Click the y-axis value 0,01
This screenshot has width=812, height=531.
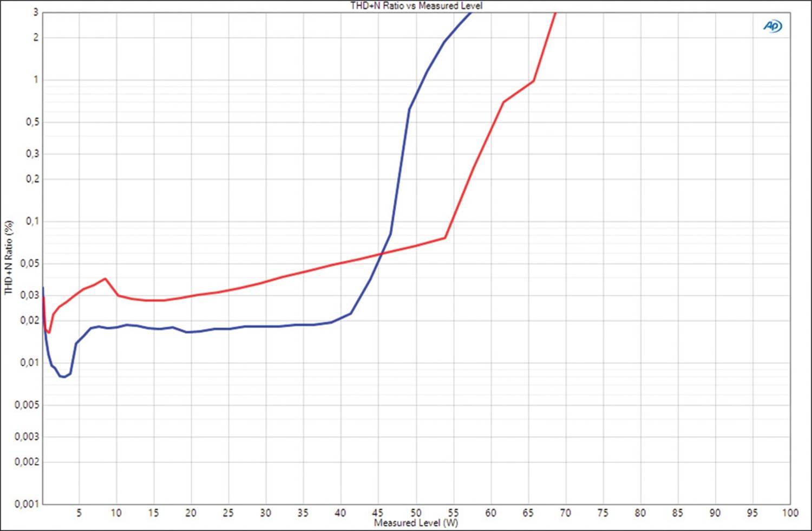point(30,362)
